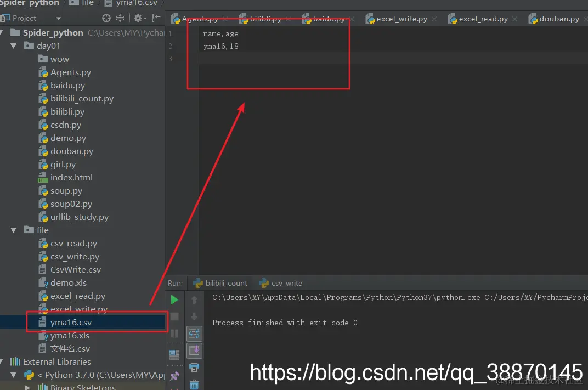Select yma16.xls file

pyautogui.click(x=64, y=336)
